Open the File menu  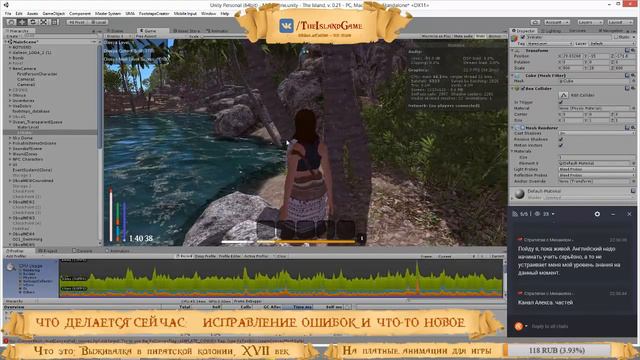point(8,13)
